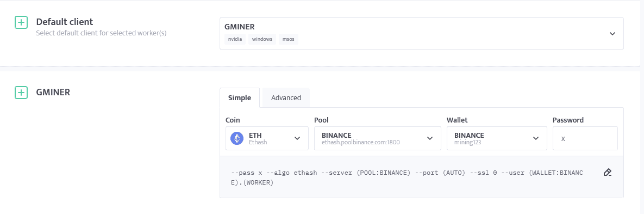
Task: Click the Default client heading
Action: [65, 22]
